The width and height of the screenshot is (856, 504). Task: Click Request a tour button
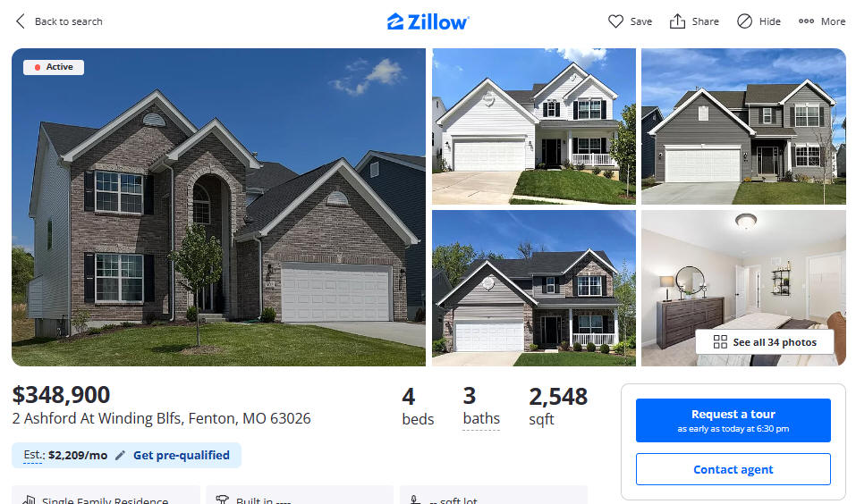(733, 420)
